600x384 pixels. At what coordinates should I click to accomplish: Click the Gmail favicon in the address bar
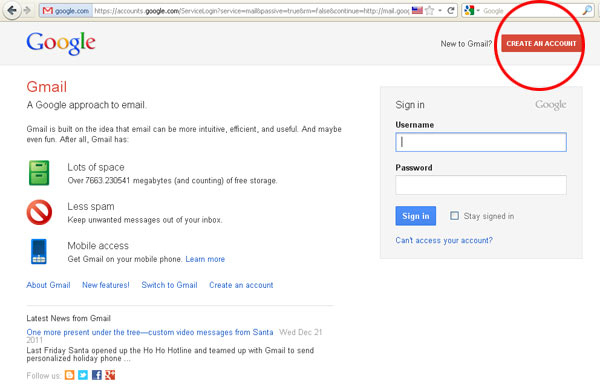(48, 11)
